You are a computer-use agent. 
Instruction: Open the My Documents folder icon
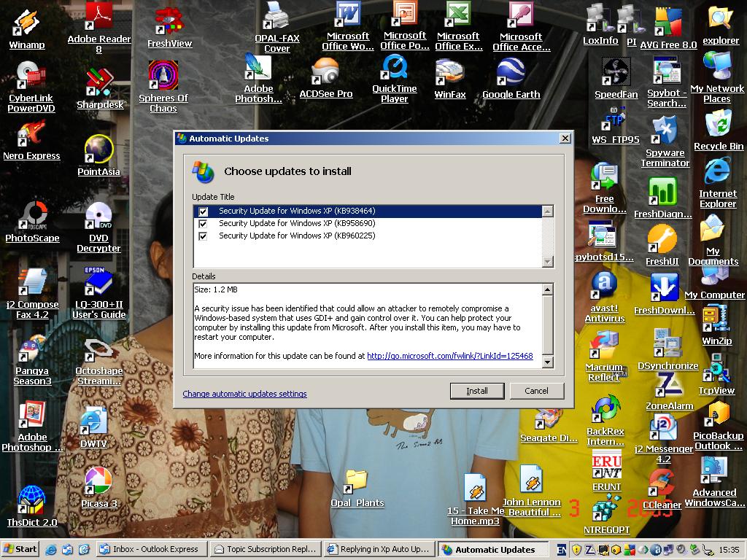coord(713,241)
